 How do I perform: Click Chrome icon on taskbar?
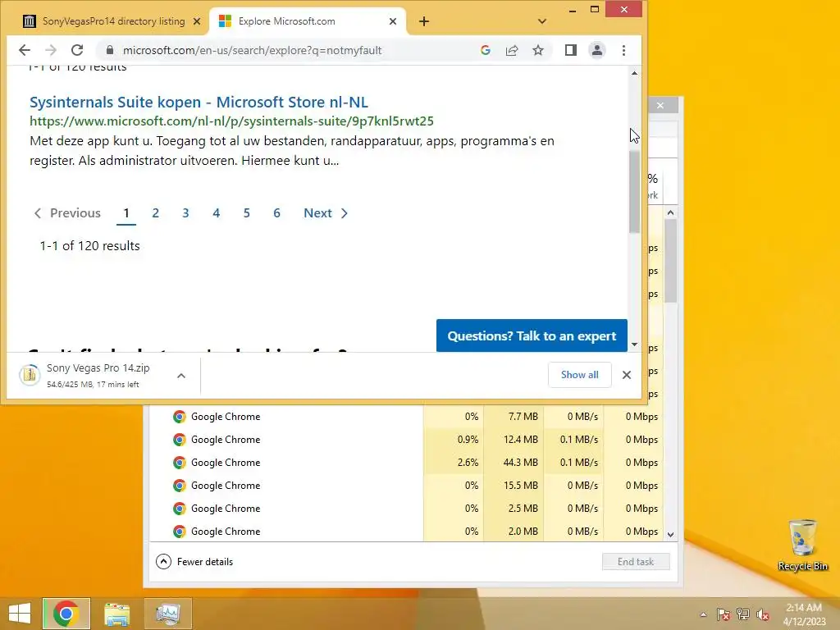click(66, 614)
